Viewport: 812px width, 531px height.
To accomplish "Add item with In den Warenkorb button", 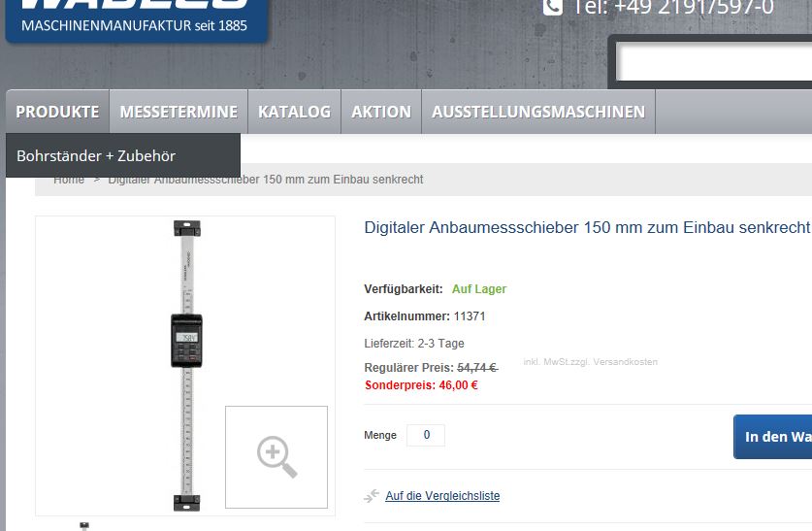I will coord(772,437).
